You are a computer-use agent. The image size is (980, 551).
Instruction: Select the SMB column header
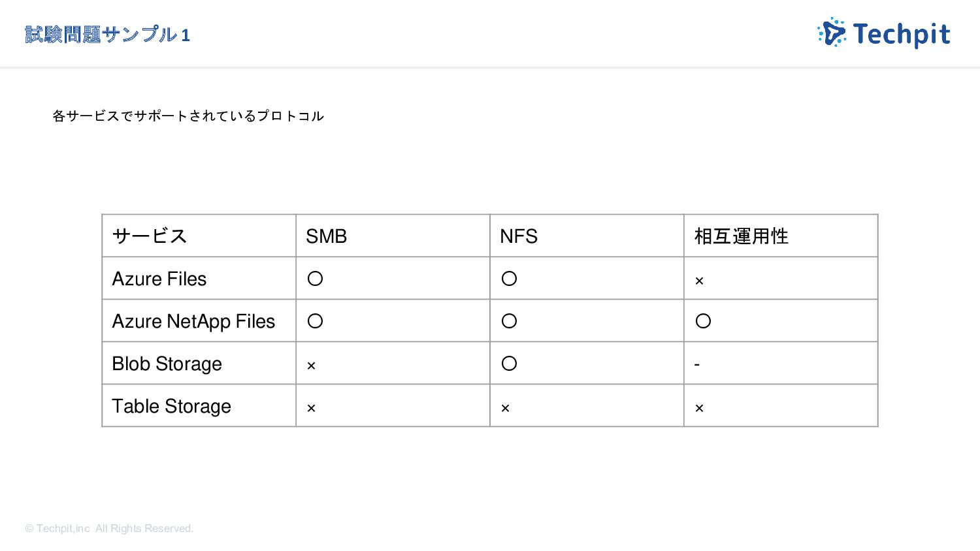pos(326,236)
